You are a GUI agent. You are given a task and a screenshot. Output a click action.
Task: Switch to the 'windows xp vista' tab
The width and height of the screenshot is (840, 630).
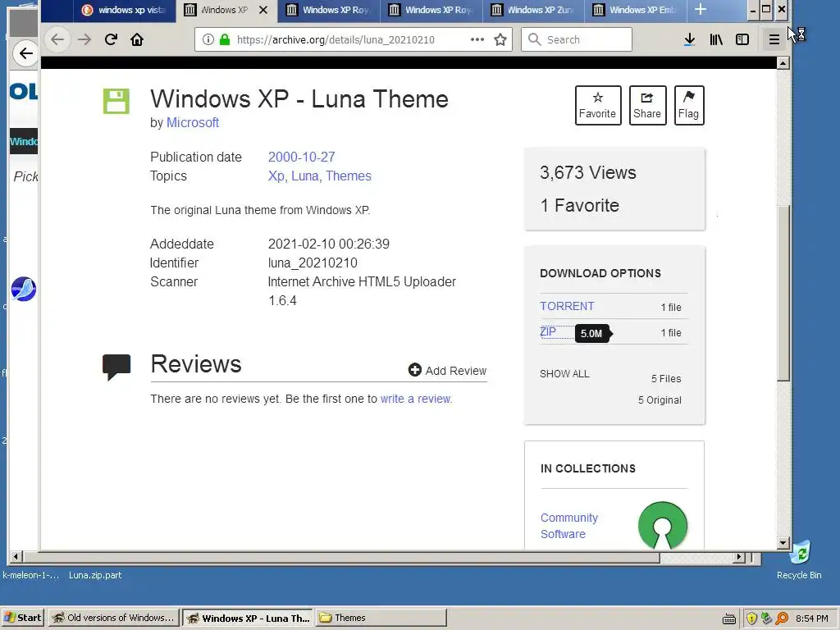pos(125,10)
